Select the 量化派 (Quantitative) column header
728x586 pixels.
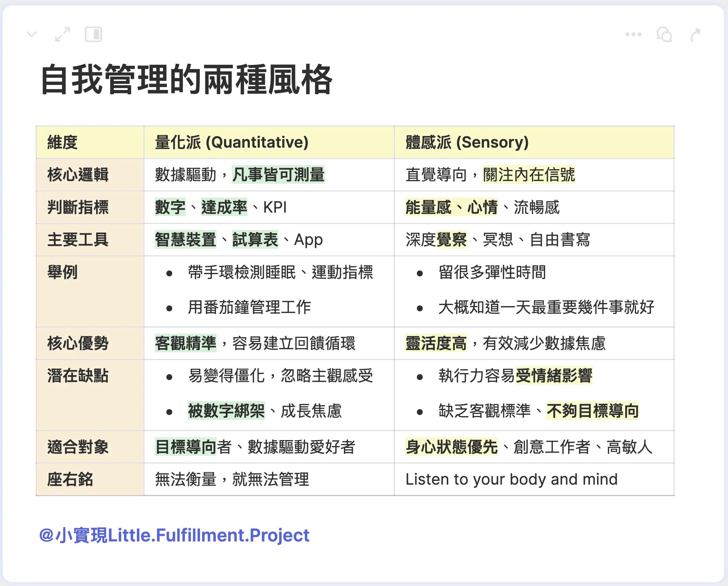tap(232, 142)
